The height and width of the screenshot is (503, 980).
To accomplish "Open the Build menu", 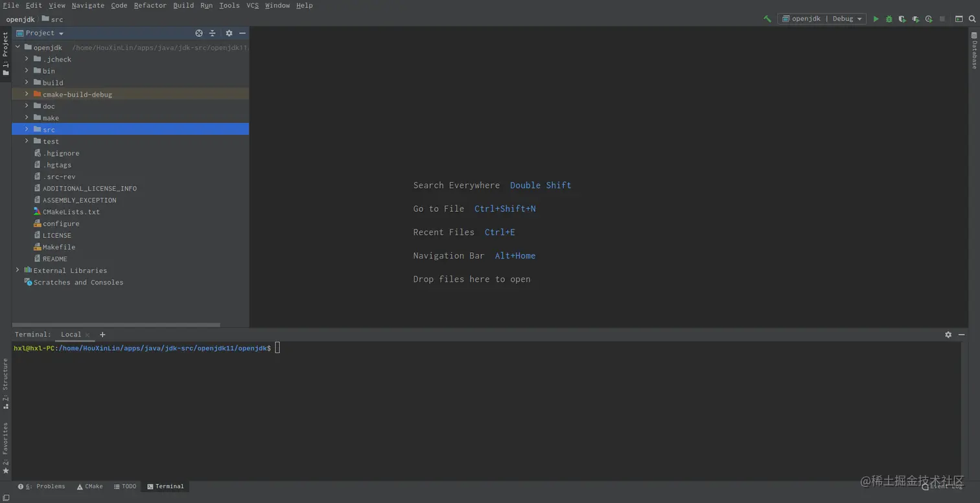I will 183,5.
